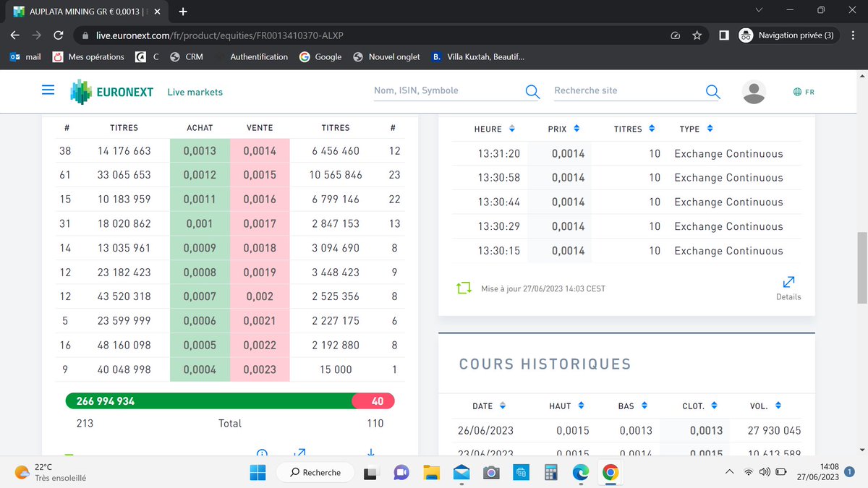The image size is (868, 488).
Task: Click the magnifier beside Recherche site
Action: tap(712, 91)
